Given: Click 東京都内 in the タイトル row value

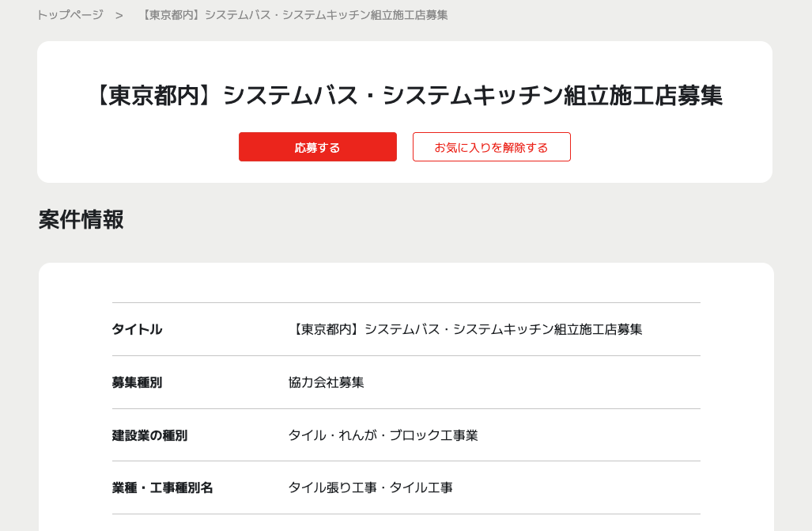Looking at the screenshot, I should (x=326, y=329).
